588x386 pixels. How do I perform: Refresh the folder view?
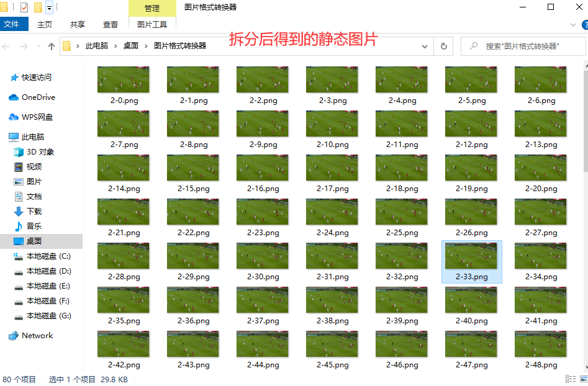(443, 46)
